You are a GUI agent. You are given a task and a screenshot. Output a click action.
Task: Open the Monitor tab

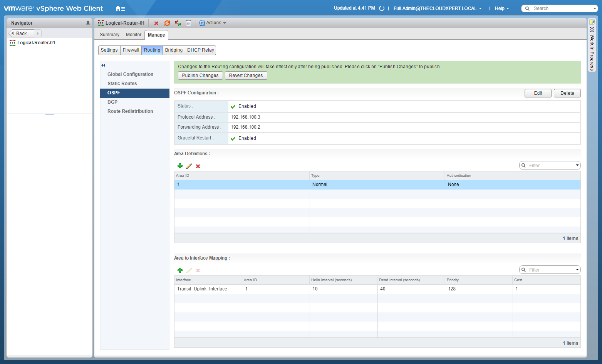click(133, 35)
